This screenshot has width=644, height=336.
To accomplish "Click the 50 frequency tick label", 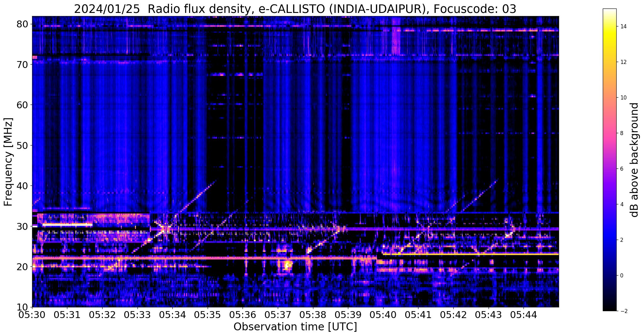I will coord(23,145).
